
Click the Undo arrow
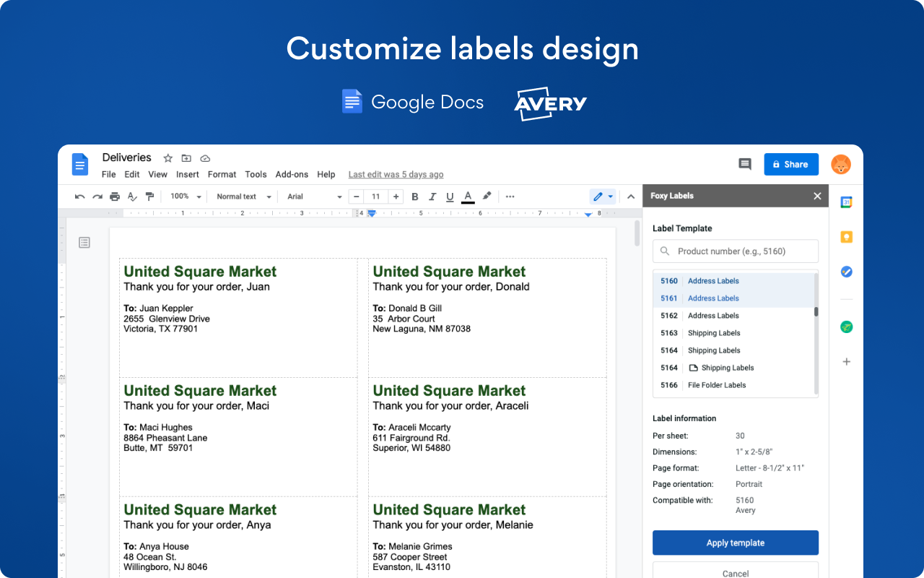(80, 197)
